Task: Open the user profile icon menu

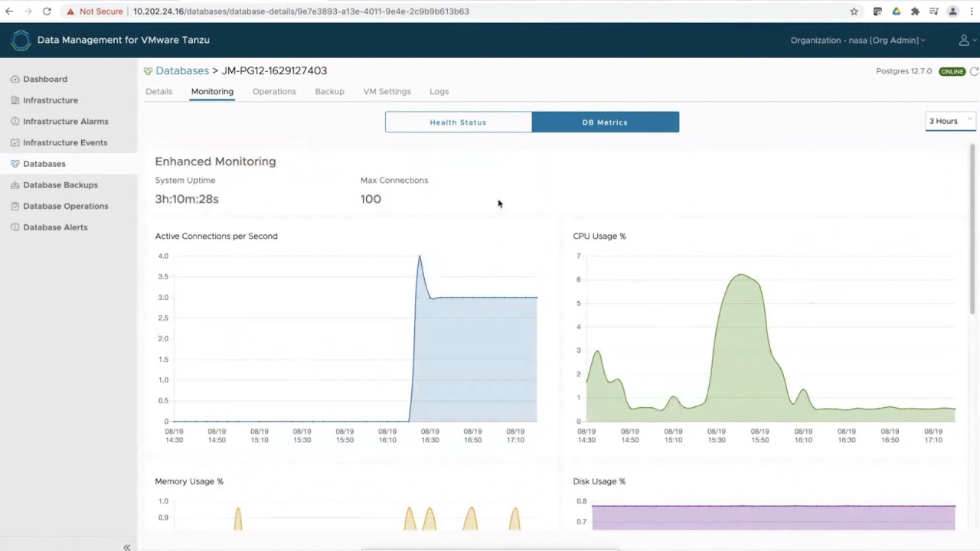Action: (964, 41)
